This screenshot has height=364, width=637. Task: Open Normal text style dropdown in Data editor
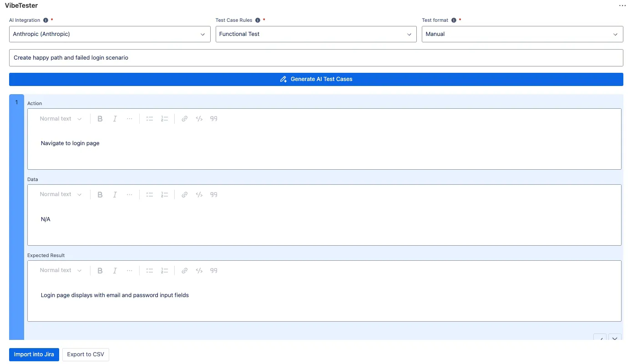(61, 194)
